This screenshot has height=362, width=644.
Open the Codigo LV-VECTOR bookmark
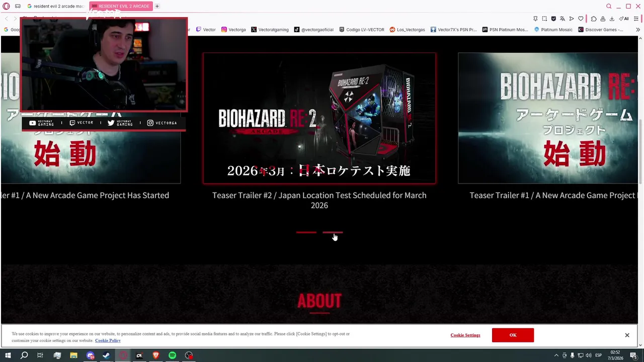pyautogui.click(x=362, y=30)
